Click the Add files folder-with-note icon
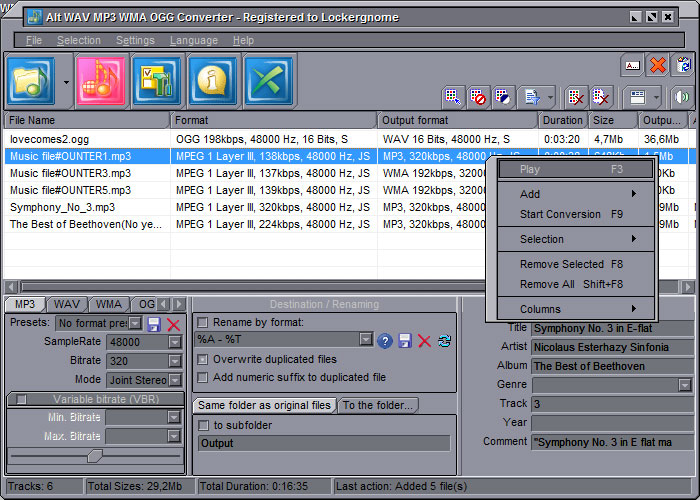Viewport: 700px width, 500px height. [x=31, y=81]
